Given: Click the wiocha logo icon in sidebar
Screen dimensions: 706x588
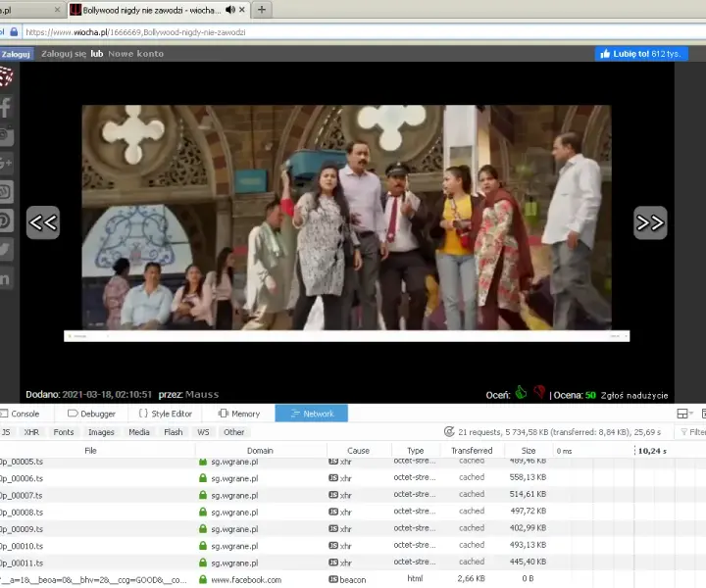Looking at the screenshot, I should (x=6, y=76).
